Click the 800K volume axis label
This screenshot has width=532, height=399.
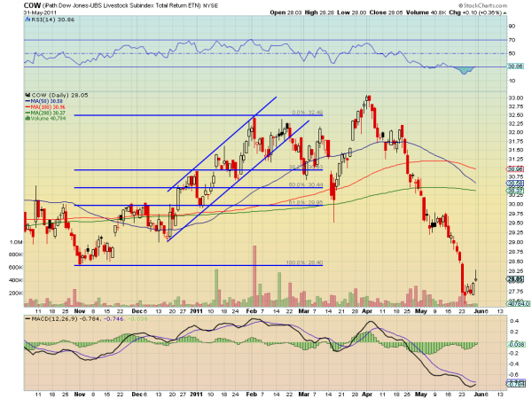coord(16,254)
